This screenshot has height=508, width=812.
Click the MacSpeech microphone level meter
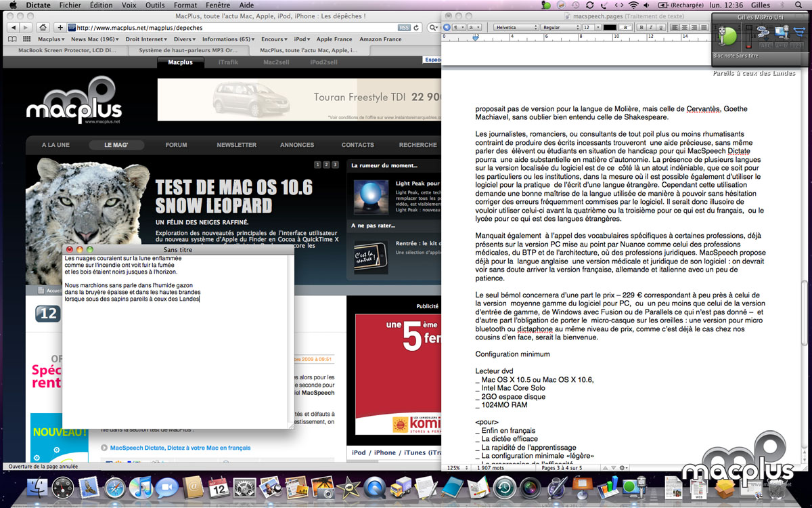pos(748,37)
